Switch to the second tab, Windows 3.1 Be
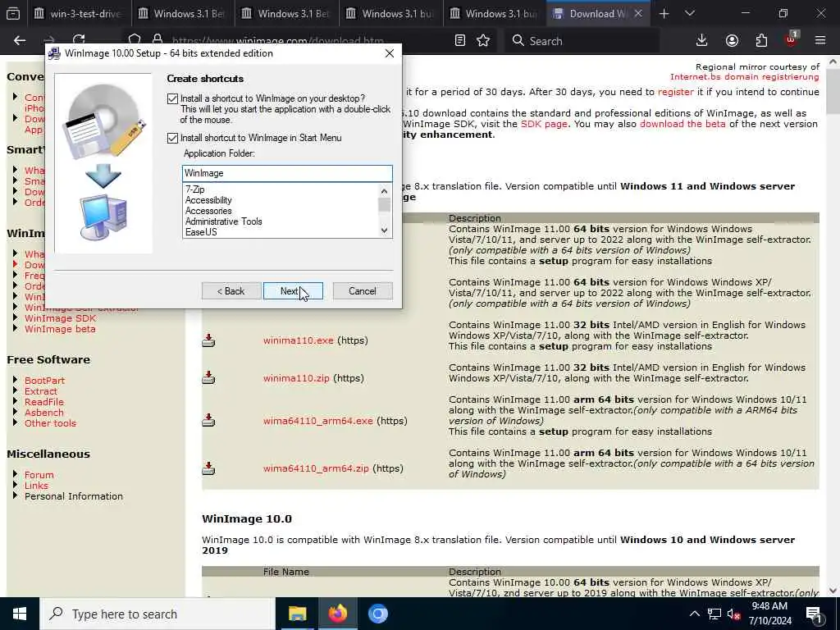Image resolution: width=840 pixels, height=630 pixels. pyautogui.click(x=183, y=13)
